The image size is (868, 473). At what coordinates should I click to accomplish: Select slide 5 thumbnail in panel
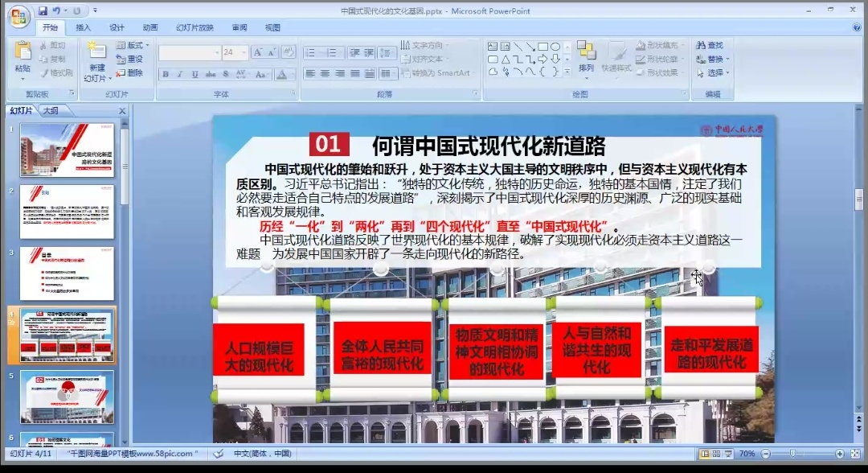click(67, 396)
